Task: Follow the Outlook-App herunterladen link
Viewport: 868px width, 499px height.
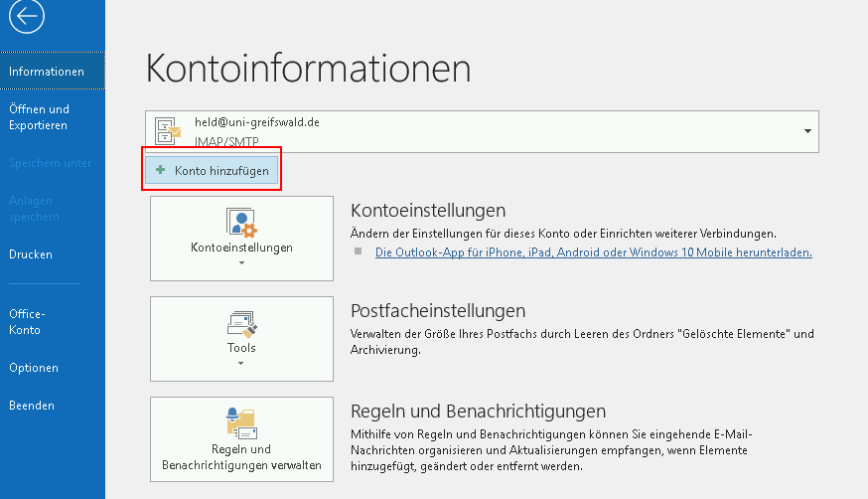Action: pyautogui.click(x=593, y=252)
